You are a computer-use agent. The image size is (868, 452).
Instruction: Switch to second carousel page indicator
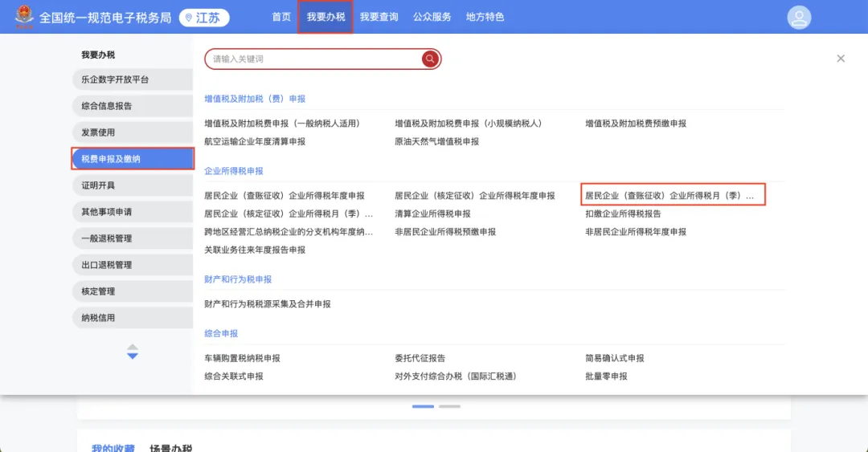[x=449, y=407]
